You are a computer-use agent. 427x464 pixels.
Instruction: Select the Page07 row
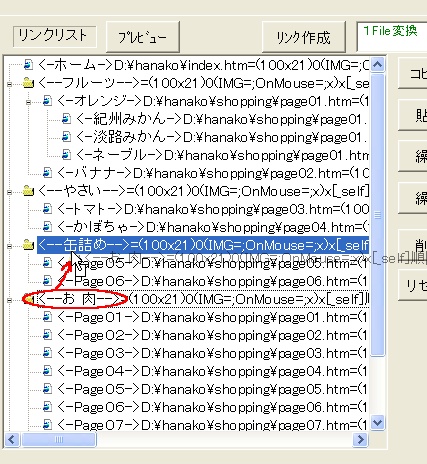213,424
